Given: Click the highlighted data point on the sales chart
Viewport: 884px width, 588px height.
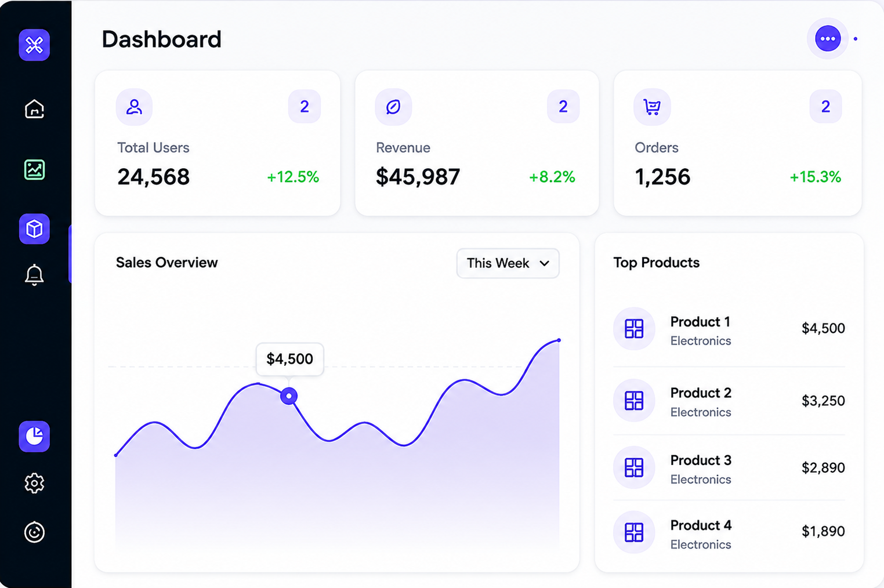Looking at the screenshot, I should [289, 396].
